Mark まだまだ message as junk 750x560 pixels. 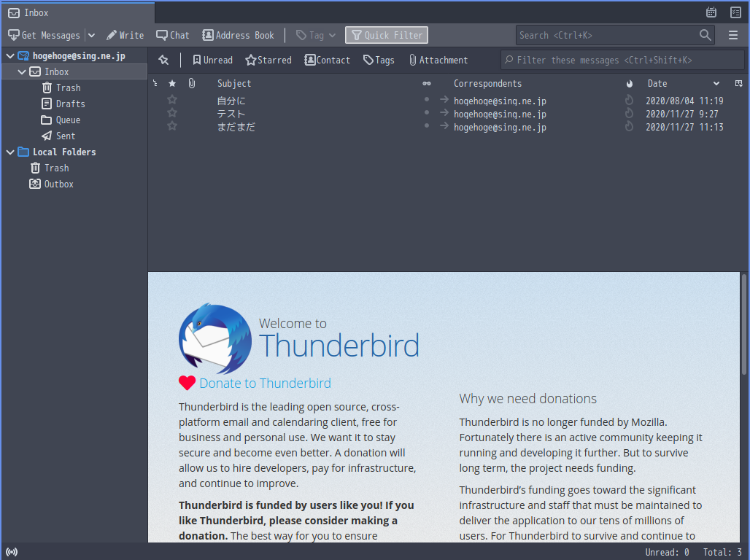[630, 126]
